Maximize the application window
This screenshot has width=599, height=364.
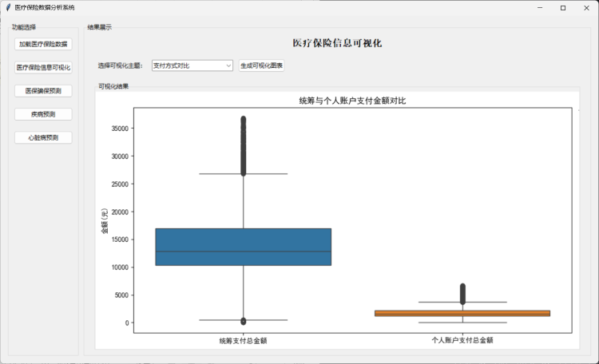click(563, 7)
